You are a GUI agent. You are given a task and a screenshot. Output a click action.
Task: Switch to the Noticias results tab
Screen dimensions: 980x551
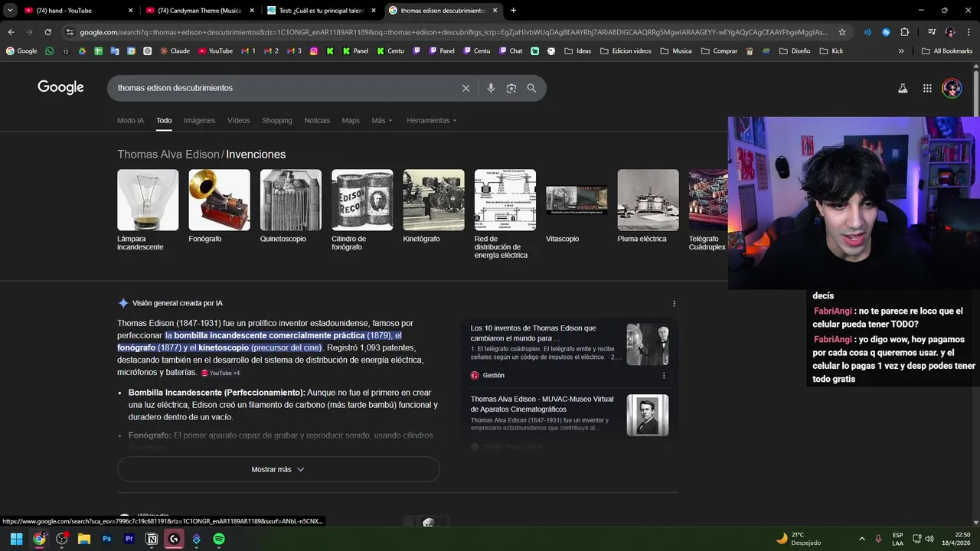(x=317, y=120)
